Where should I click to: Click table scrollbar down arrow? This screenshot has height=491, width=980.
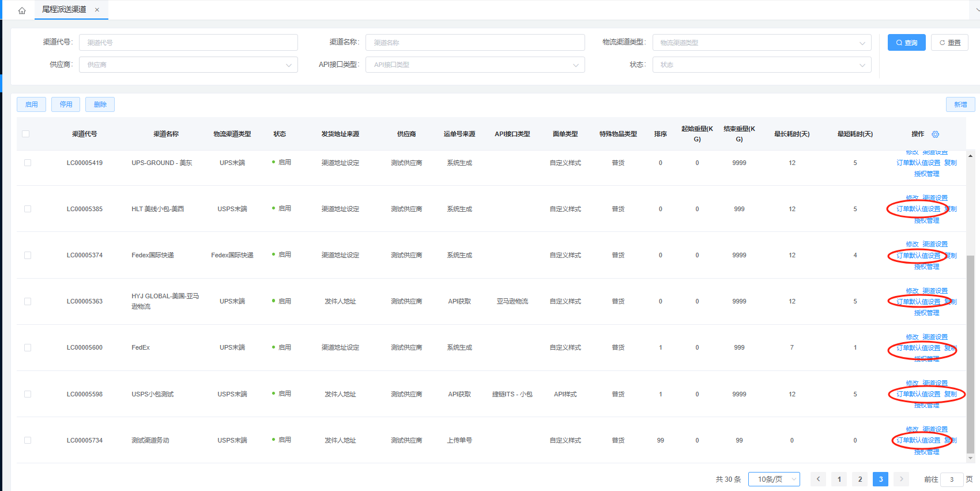point(971,458)
